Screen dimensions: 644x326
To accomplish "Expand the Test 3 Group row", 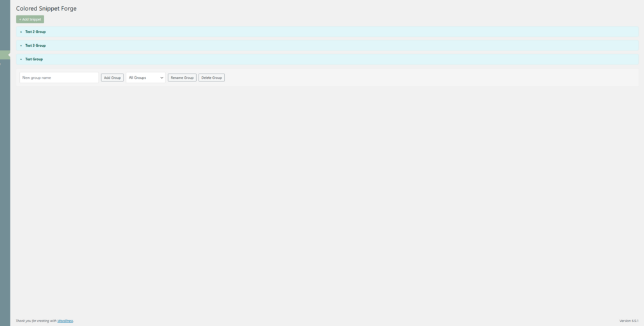I will (x=327, y=45).
